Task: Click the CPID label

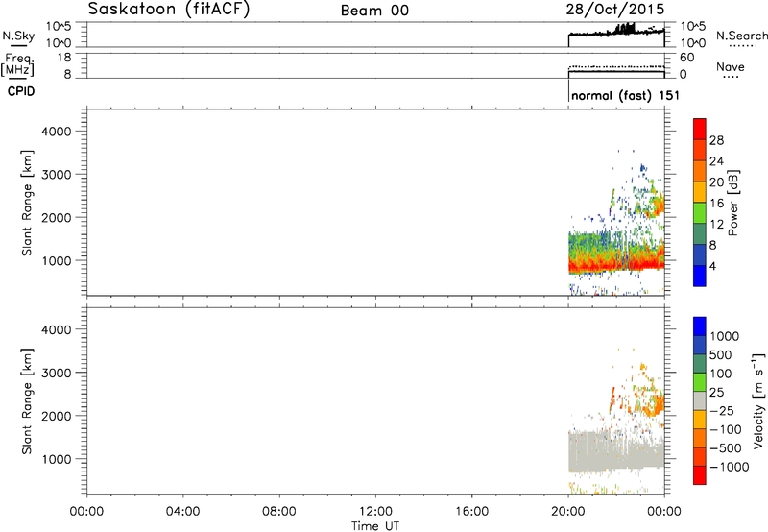Action: click(21, 91)
